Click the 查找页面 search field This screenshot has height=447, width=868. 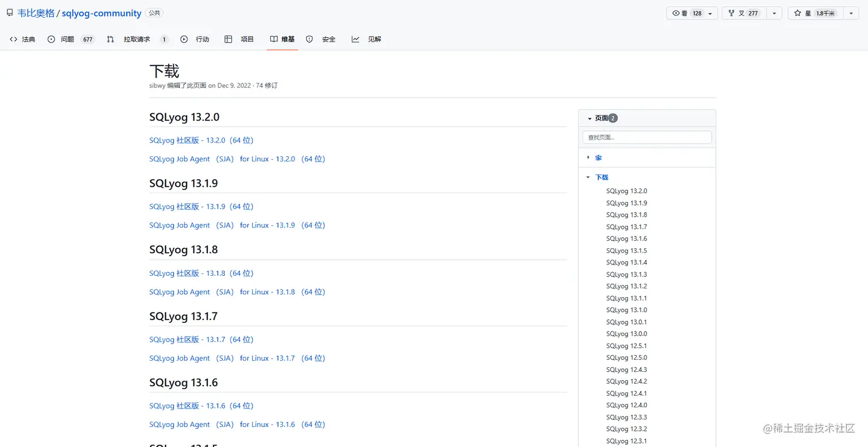pyautogui.click(x=647, y=137)
